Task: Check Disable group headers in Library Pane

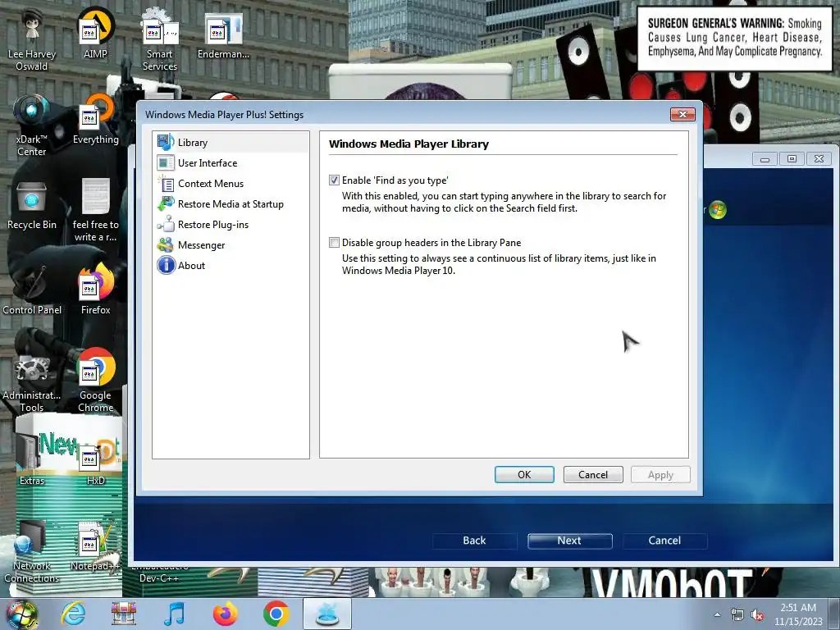Action: tap(335, 243)
